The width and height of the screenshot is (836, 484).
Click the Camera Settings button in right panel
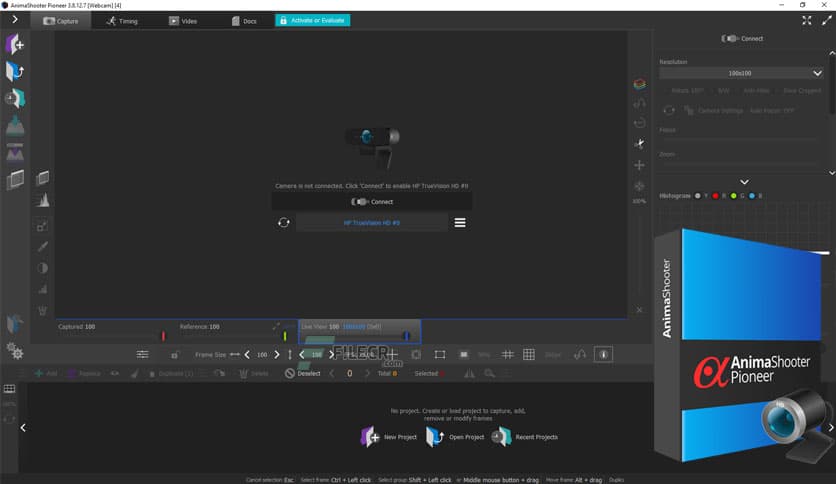[713, 110]
